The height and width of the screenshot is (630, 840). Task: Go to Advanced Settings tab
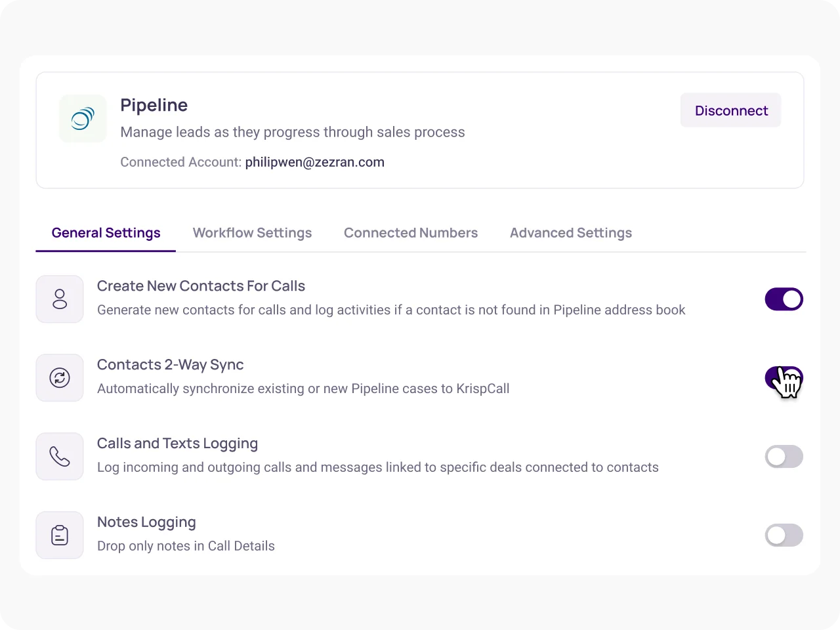click(x=571, y=233)
